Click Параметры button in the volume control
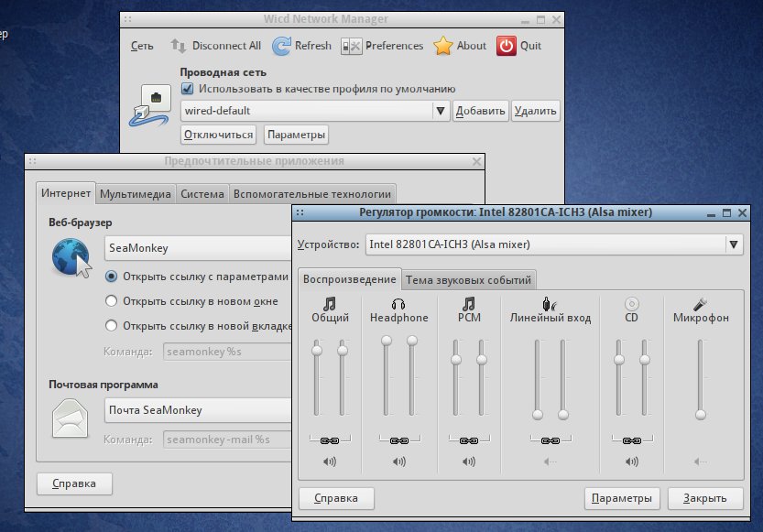 coord(622,498)
